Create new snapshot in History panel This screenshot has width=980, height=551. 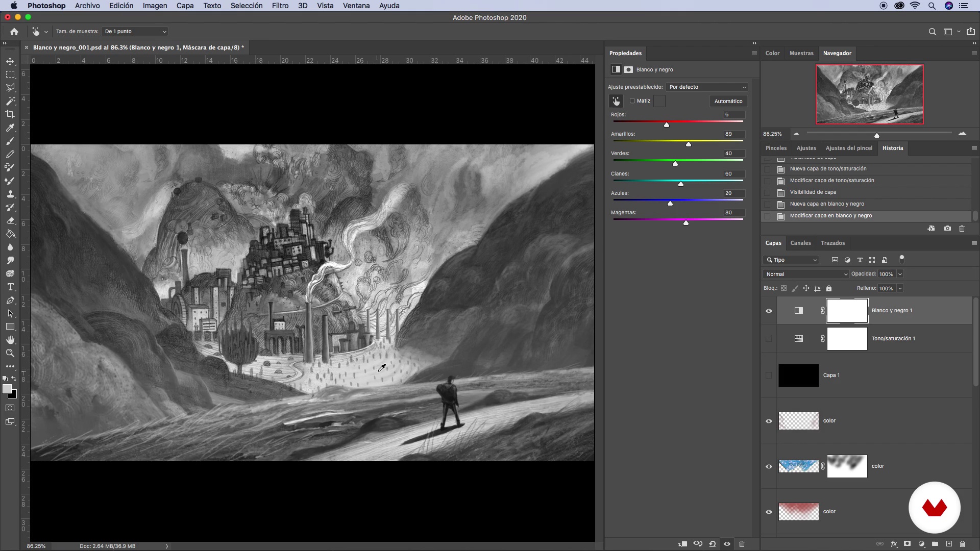[947, 229]
